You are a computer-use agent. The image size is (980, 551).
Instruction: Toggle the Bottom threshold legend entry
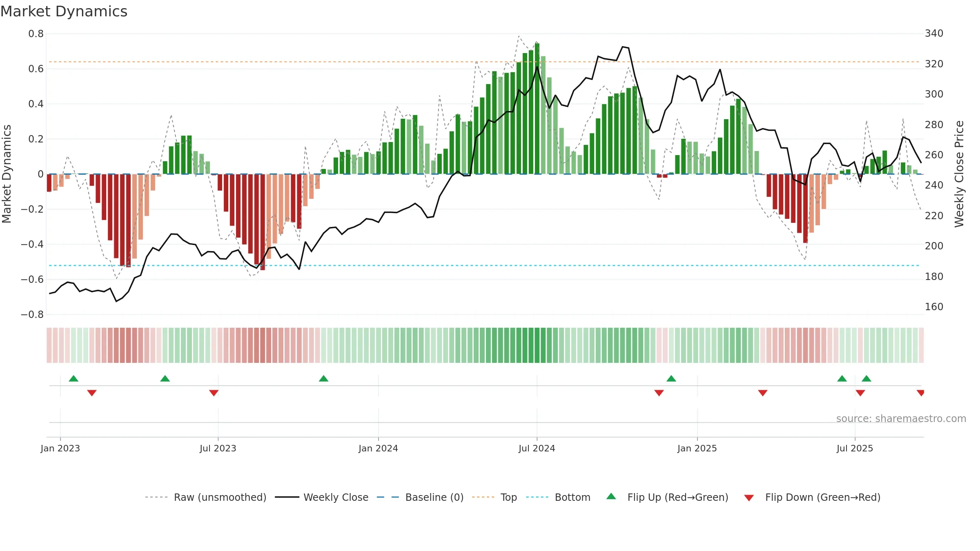tap(558, 497)
